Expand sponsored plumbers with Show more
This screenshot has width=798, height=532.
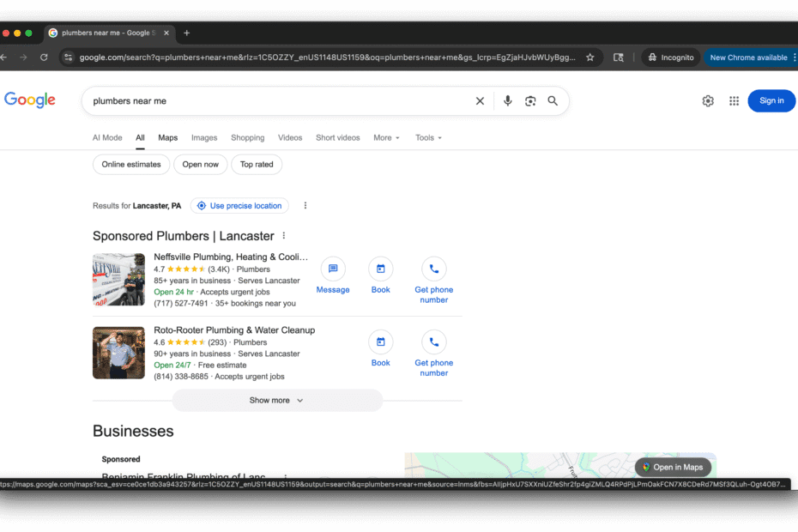(x=276, y=401)
